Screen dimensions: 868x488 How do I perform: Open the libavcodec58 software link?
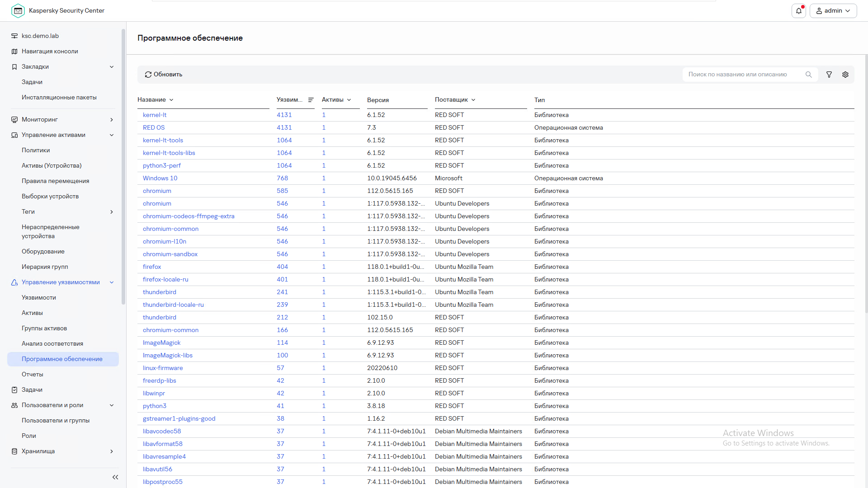point(162,432)
